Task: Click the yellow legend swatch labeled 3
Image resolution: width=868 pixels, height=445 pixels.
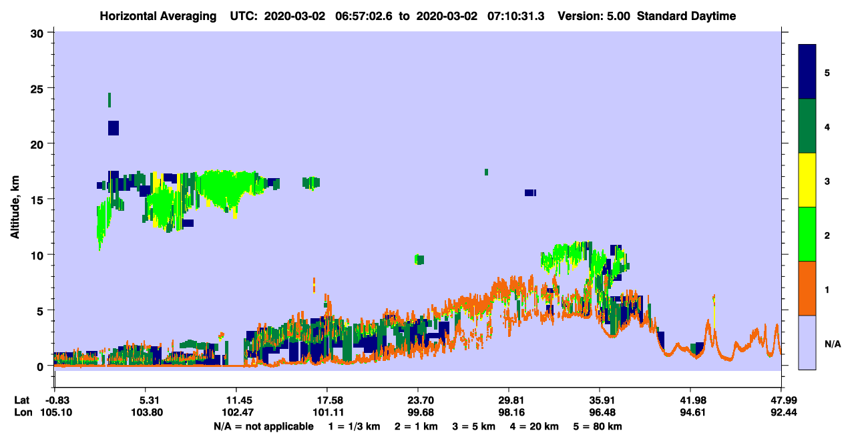Action: (x=807, y=180)
